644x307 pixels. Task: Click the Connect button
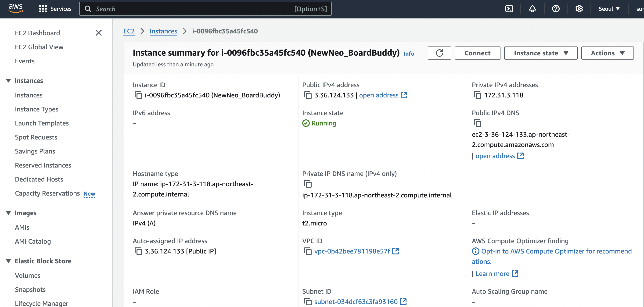pyautogui.click(x=477, y=53)
